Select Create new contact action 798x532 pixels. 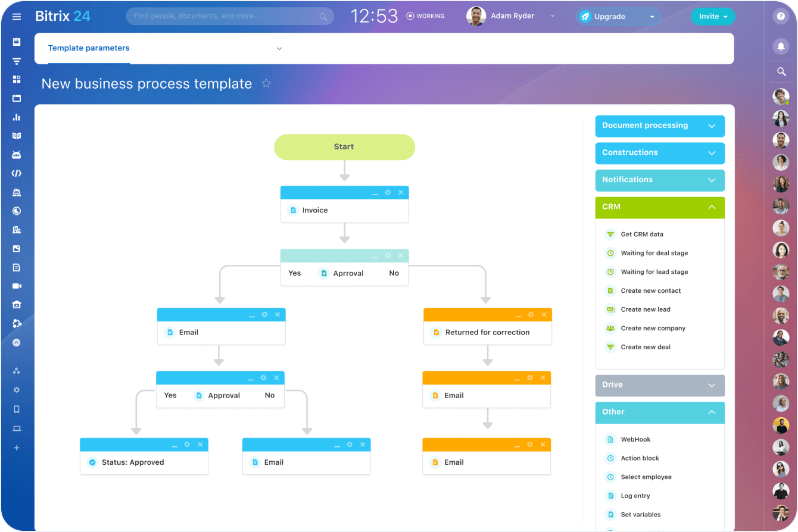click(650, 291)
